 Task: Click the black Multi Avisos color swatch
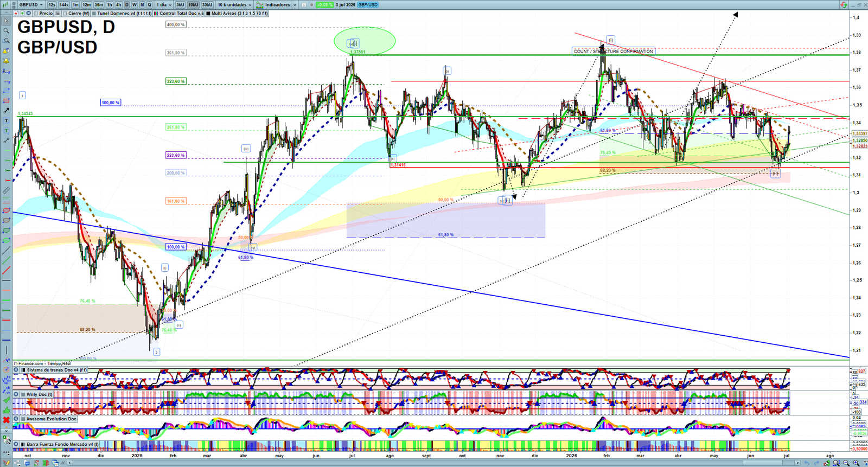tap(208, 13)
